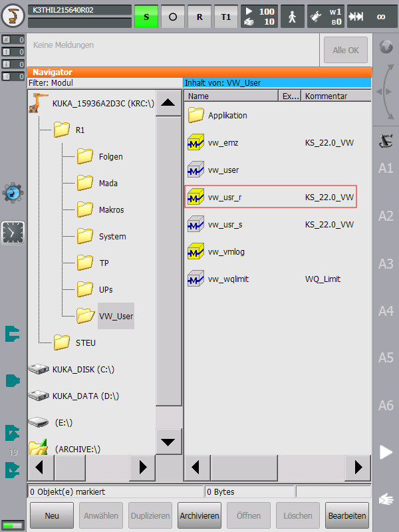This screenshot has height=532, width=399.
Task: Click the Bearbeiten button
Action: coord(347,515)
